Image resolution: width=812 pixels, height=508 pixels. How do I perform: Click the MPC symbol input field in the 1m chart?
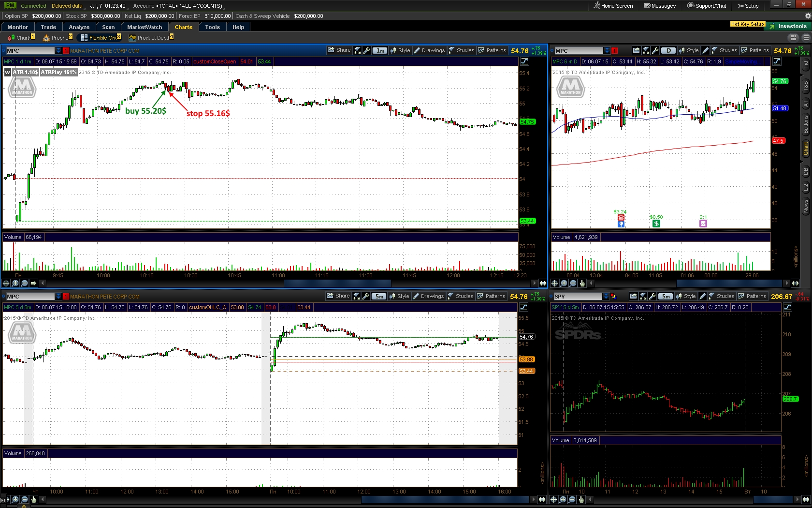[30, 51]
